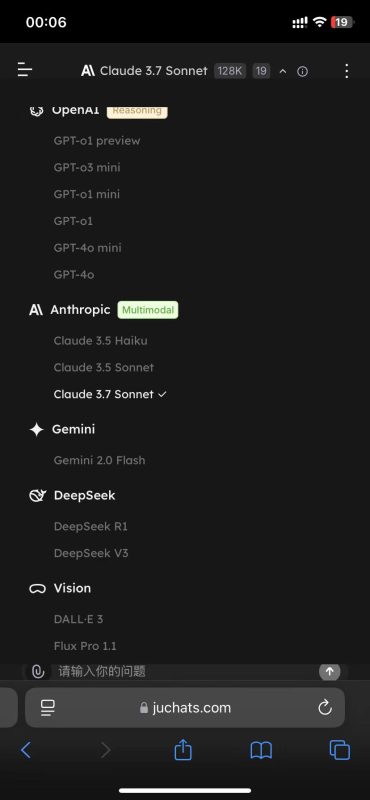Tap the Safari share icon
Screen dimensions: 370x800
(183, 749)
